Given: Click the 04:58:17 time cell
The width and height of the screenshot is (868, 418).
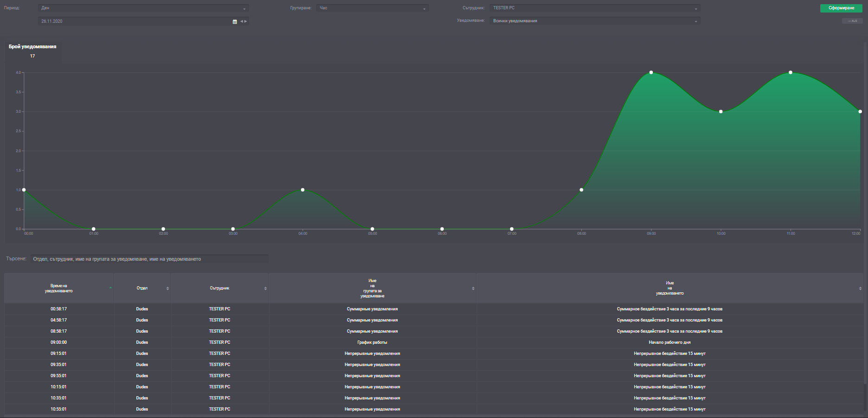Looking at the screenshot, I should tap(59, 320).
